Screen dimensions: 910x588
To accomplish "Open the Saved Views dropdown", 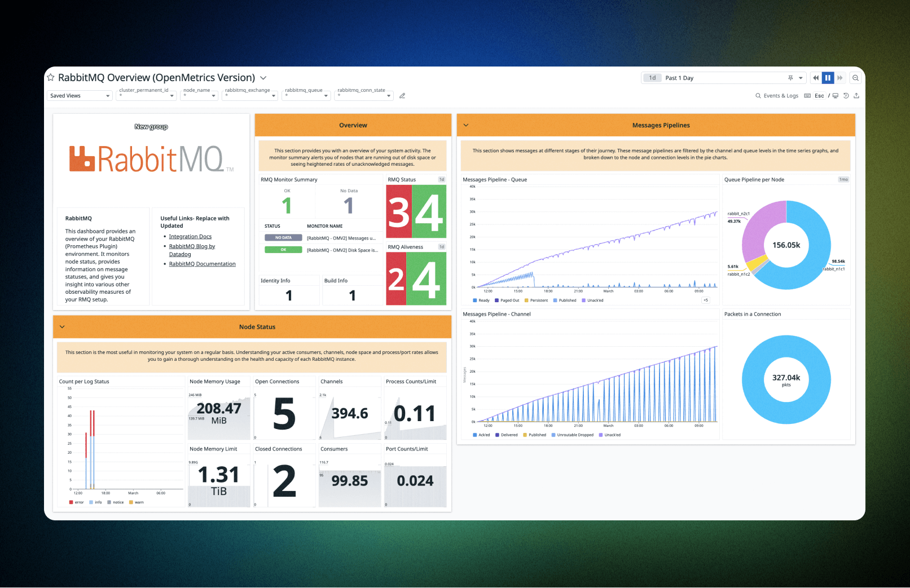I will 80,96.
